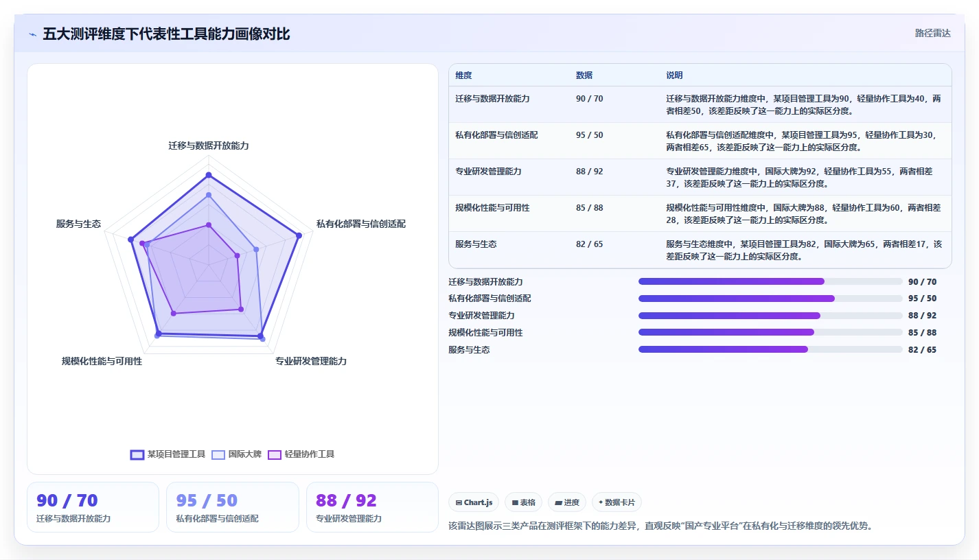The height and width of the screenshot is (560, 979).
Task: Click the 90 / 70 cell in the table
Action: tap(590, 99)
